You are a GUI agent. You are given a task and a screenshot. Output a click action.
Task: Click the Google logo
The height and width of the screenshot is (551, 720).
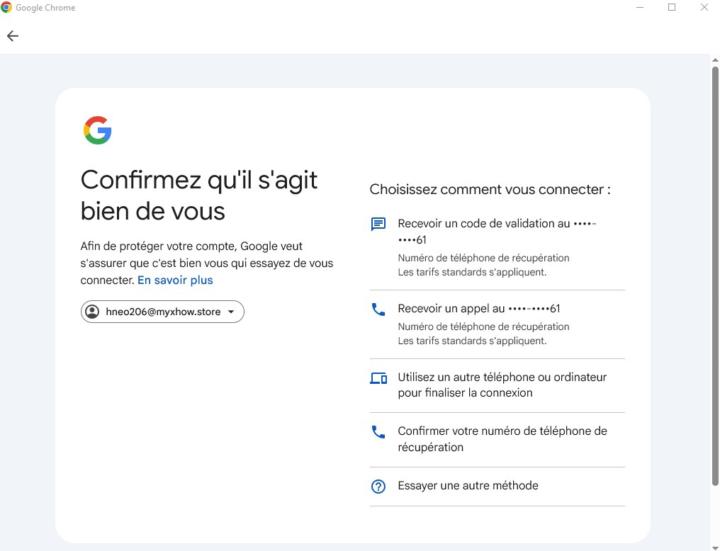[97, 130]
